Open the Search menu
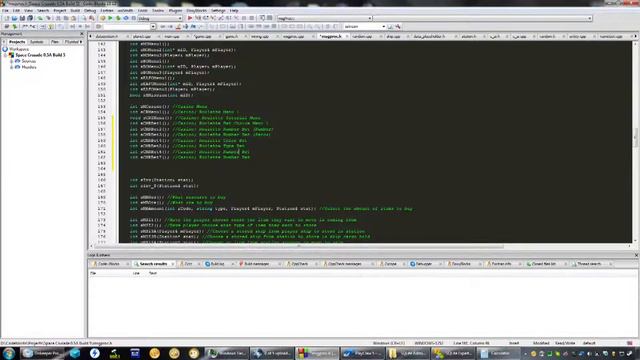Viewport: 640px width, 360px height. 43,10
